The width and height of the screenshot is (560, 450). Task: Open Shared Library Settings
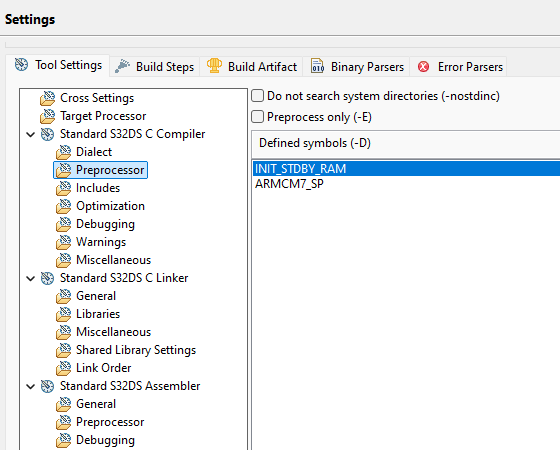[136, 350]
